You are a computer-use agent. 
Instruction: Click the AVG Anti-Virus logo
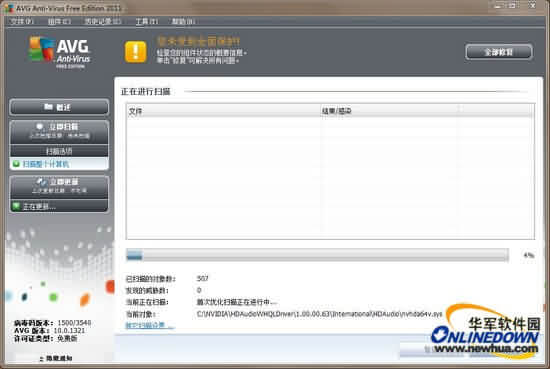coord(59,52)
